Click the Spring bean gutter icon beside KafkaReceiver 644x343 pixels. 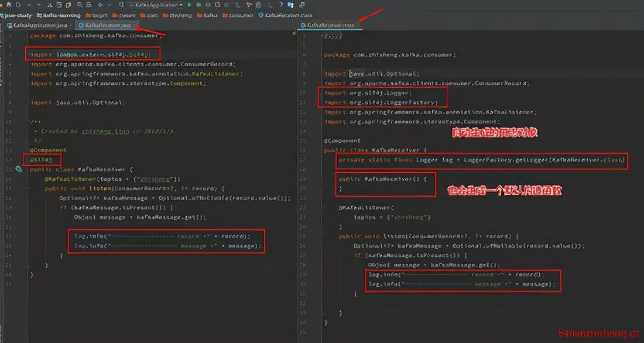tap(19, 169)
